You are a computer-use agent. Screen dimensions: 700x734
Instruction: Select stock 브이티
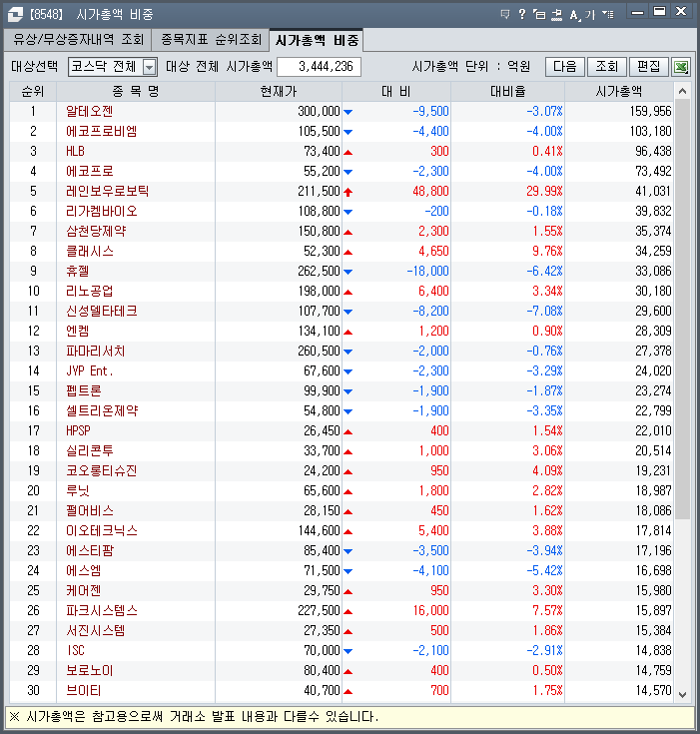(83, 690)
